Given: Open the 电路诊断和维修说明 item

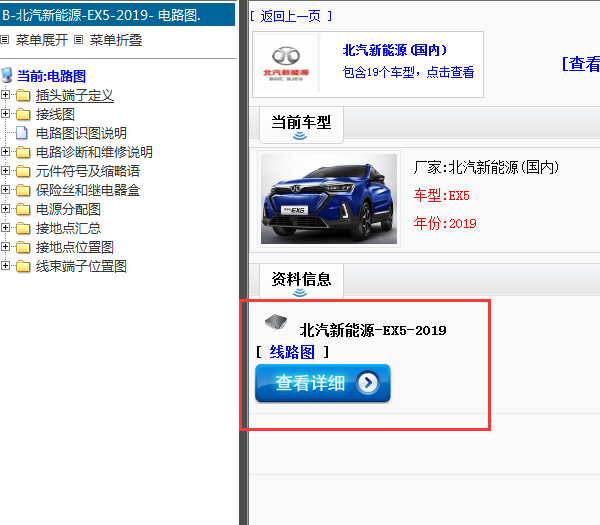Looking at the screenshot, I should pyautogui.click(x=94, y=152).
